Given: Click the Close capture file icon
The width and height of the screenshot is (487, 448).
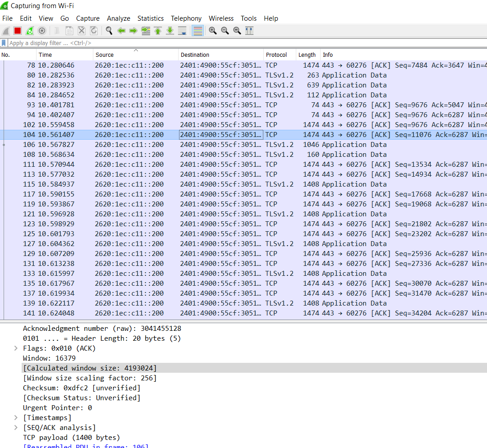Looking at the screenshot, I should pos(81,31).
